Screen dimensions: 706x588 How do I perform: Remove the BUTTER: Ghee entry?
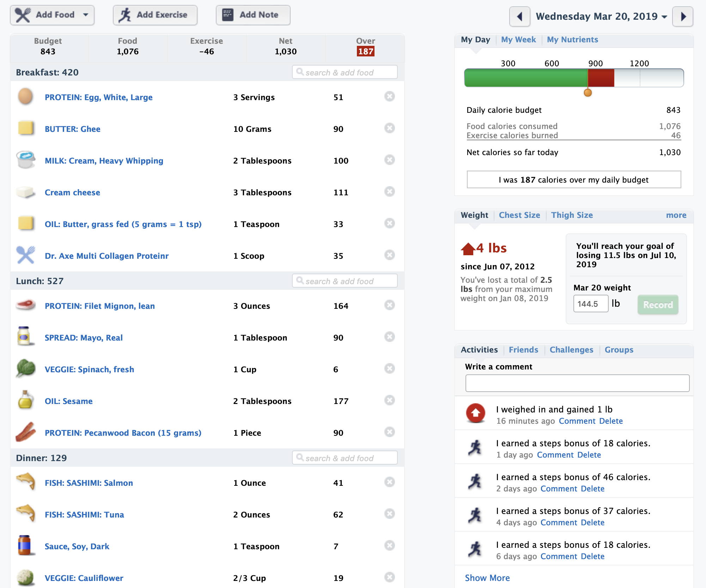(x=389, y=128)
